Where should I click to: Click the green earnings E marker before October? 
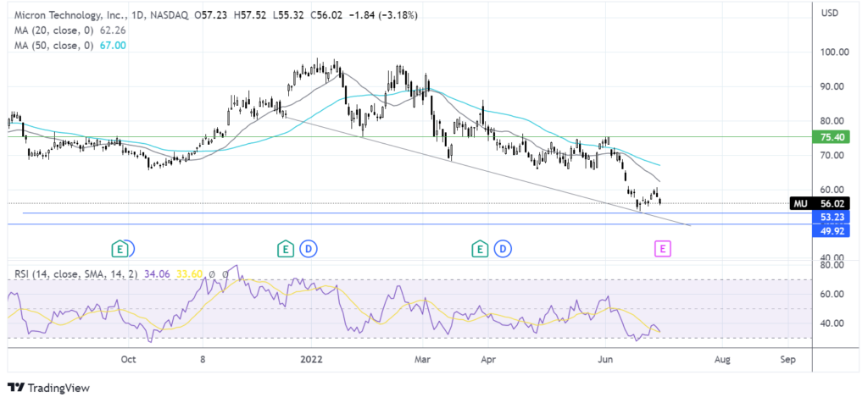pos(119,249)
